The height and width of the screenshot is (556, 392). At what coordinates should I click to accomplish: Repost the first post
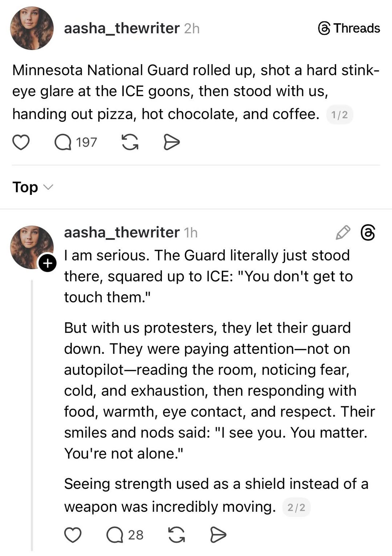pyautogui.click(x=130, y=142)
